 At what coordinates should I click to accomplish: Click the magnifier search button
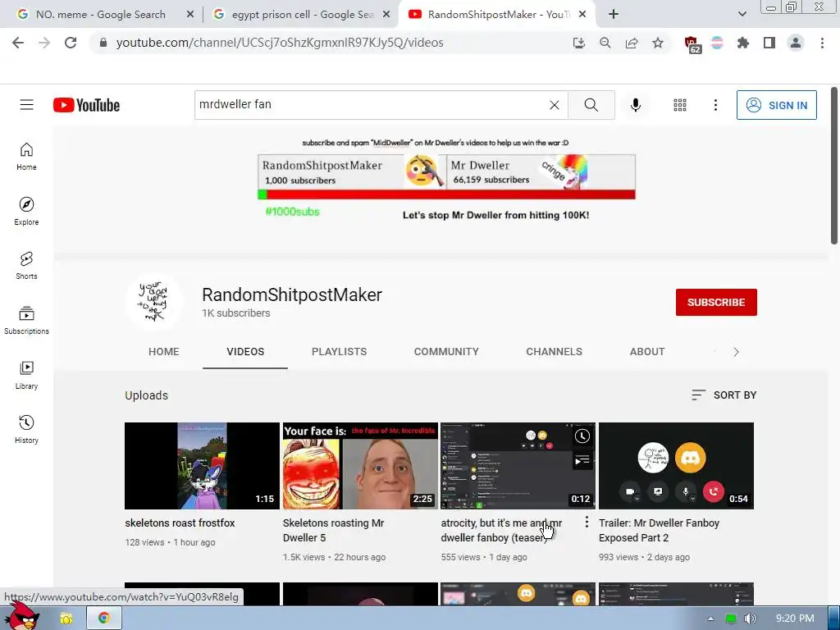591,105
